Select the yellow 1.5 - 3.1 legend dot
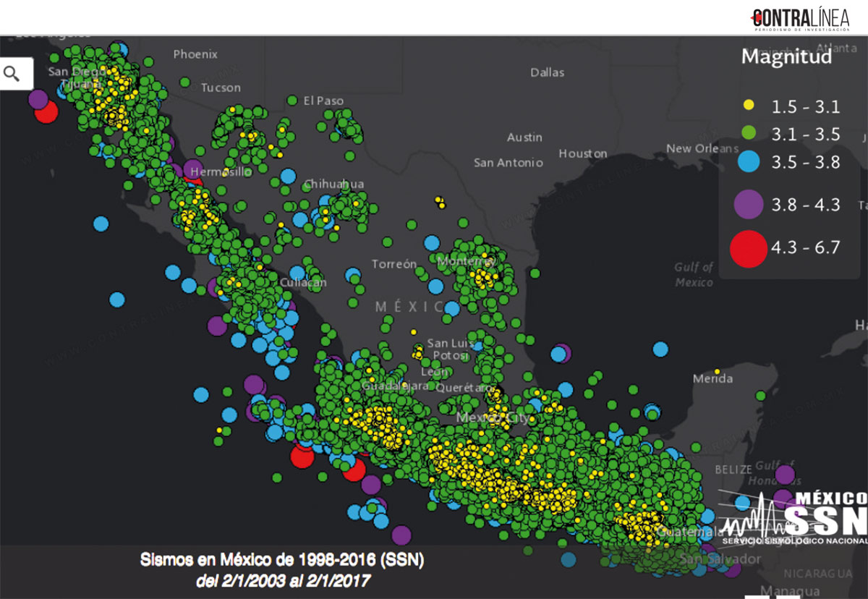Screen dimensions: 868x599 749,106
